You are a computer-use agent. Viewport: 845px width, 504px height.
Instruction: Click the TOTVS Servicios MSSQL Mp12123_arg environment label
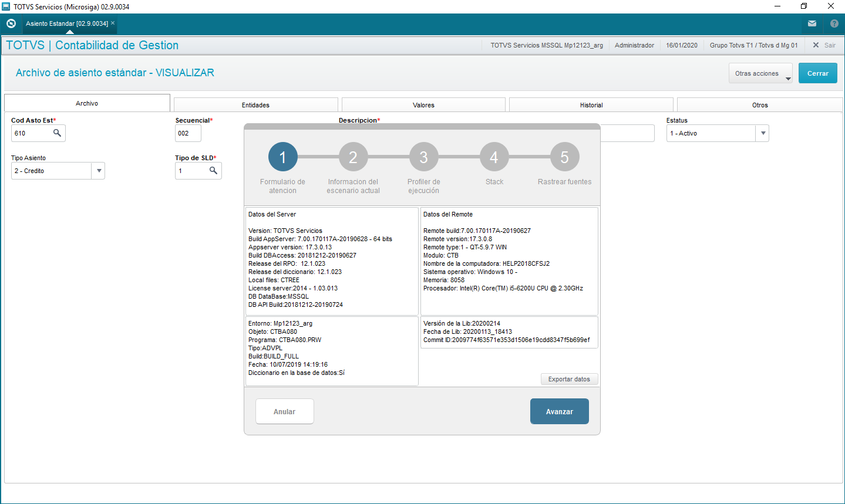547,45
